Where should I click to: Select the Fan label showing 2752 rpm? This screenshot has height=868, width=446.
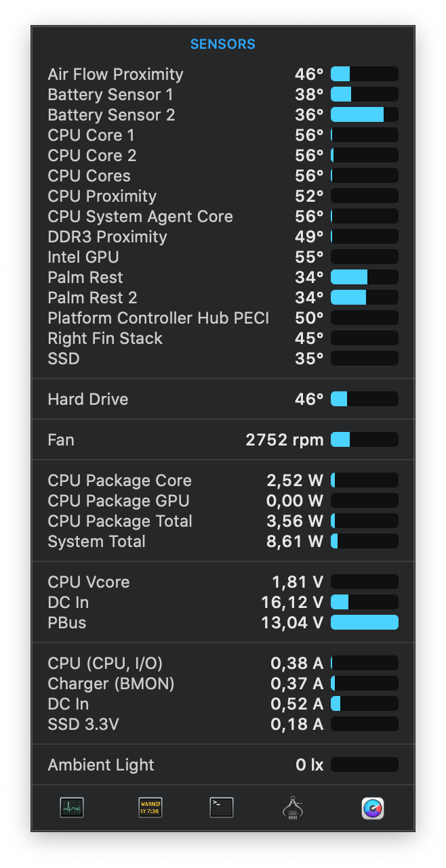coord(61,439)
